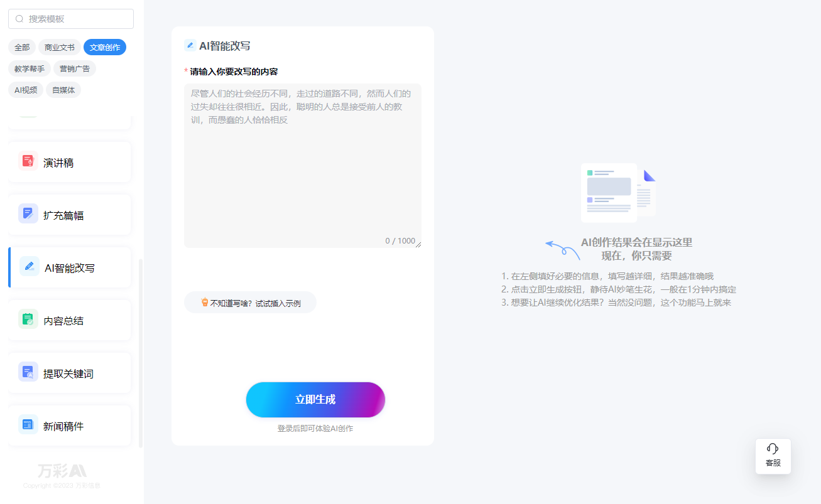Click the 登录后即可体验AI创作 text

[315, 429]
